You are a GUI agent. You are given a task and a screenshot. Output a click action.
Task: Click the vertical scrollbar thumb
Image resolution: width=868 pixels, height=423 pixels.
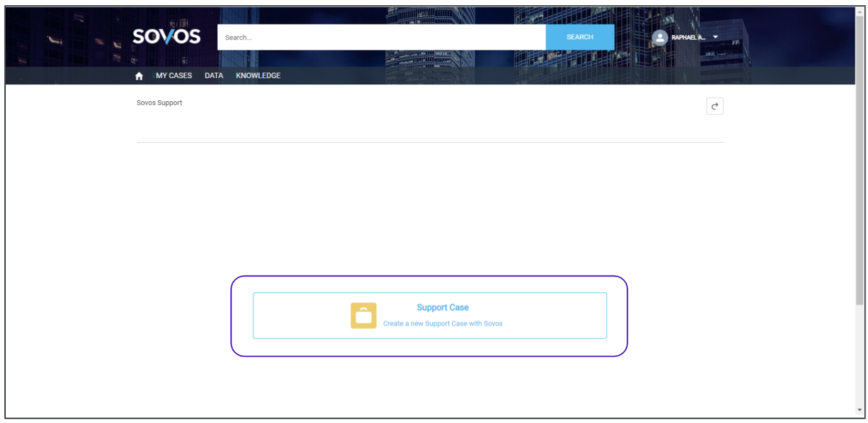860,157
